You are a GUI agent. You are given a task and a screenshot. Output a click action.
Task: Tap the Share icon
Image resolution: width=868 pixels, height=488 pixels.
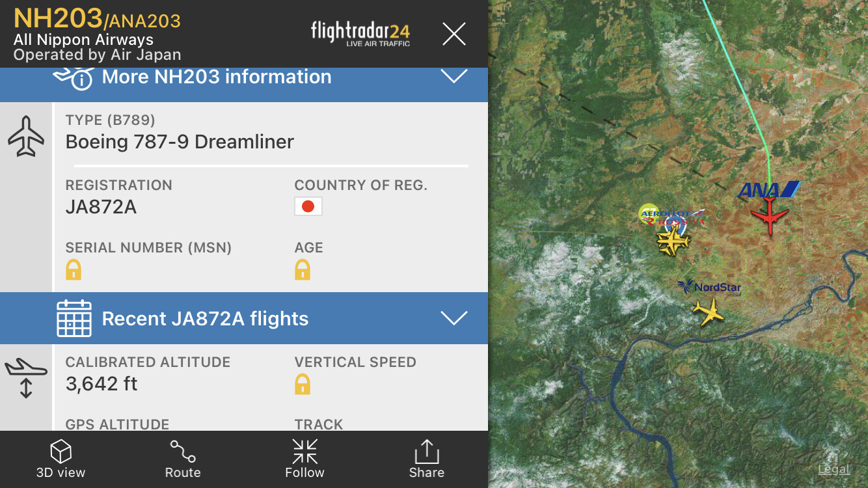pos(426,452)
